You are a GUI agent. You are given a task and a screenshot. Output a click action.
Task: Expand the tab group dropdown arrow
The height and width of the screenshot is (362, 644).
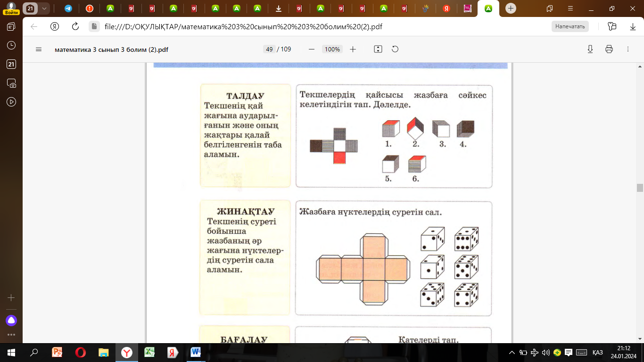pos(44,8)
